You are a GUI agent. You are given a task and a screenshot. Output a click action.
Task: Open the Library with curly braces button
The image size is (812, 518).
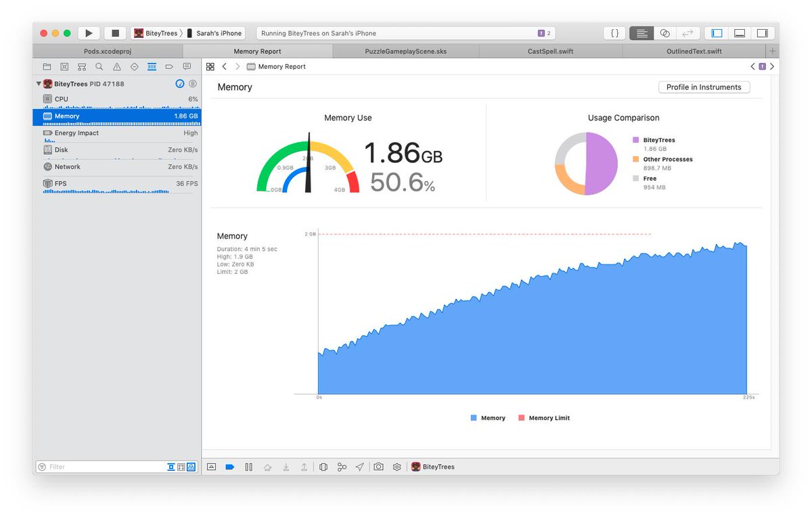(x=614, y=33)
